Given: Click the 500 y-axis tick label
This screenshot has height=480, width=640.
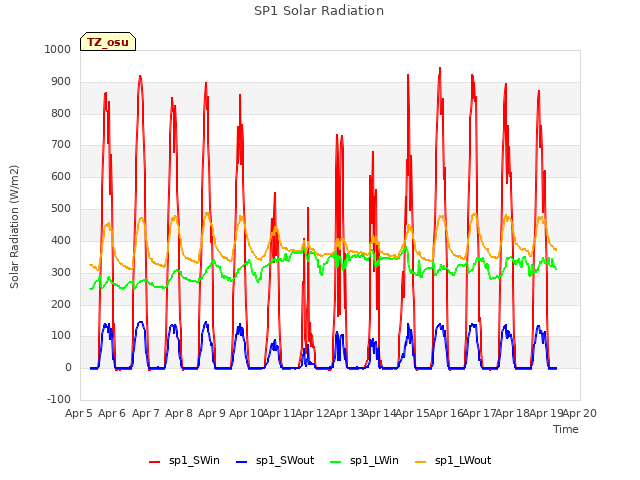Looking at the screenshot, I should (61, 209).
